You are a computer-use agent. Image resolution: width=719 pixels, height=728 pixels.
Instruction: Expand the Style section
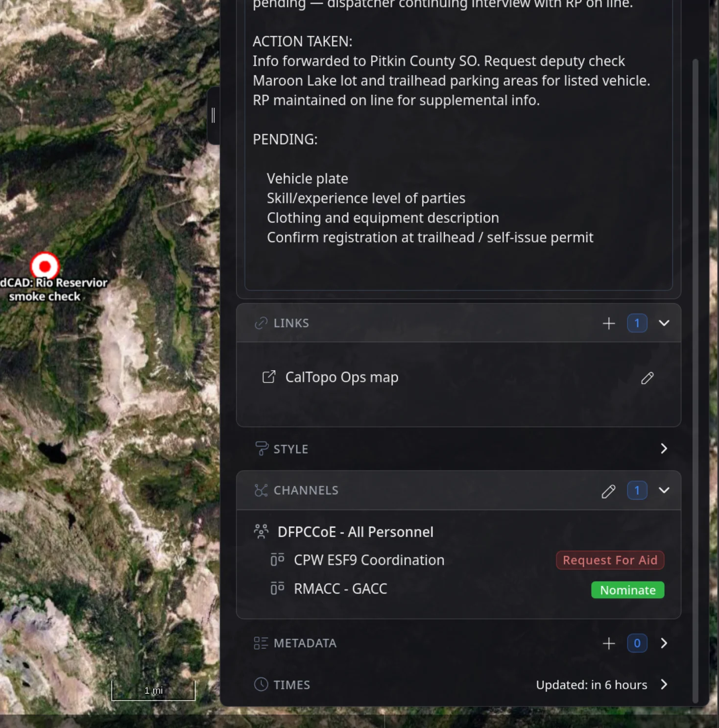point(664,449)
